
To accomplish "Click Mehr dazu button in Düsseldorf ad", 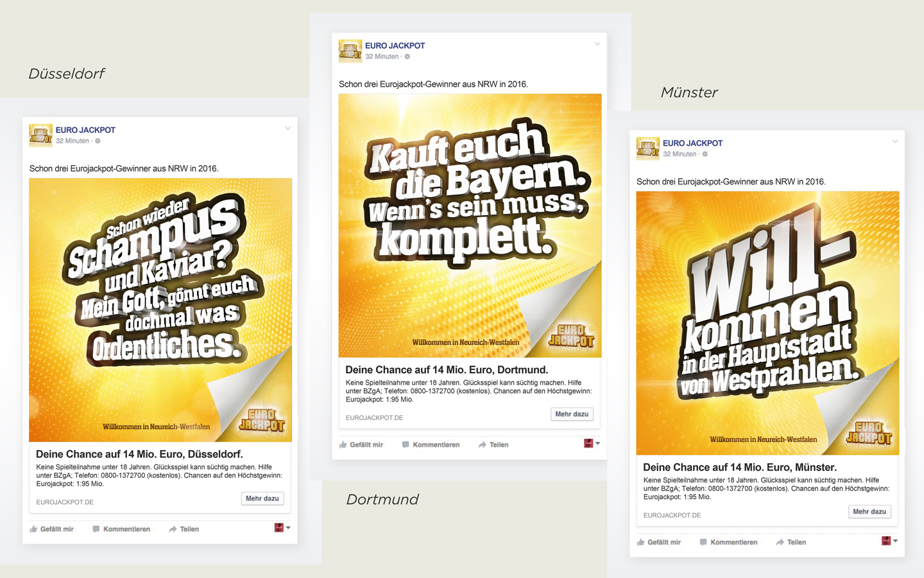I will 262,498.
